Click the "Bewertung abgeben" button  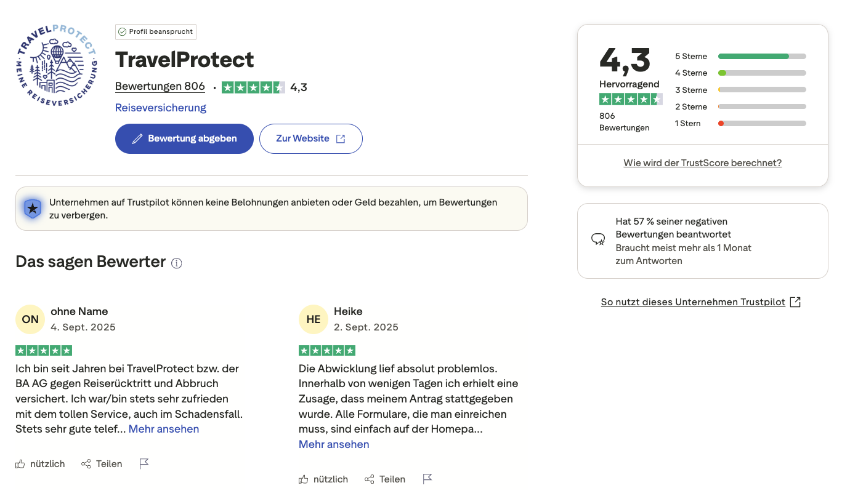click(x=184, y=138)
